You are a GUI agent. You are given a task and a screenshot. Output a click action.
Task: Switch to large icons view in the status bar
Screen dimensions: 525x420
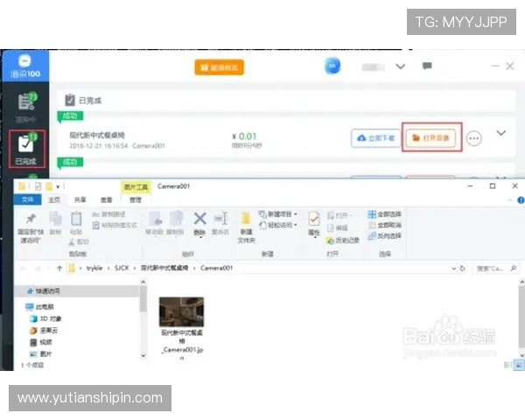coord(519,365)
